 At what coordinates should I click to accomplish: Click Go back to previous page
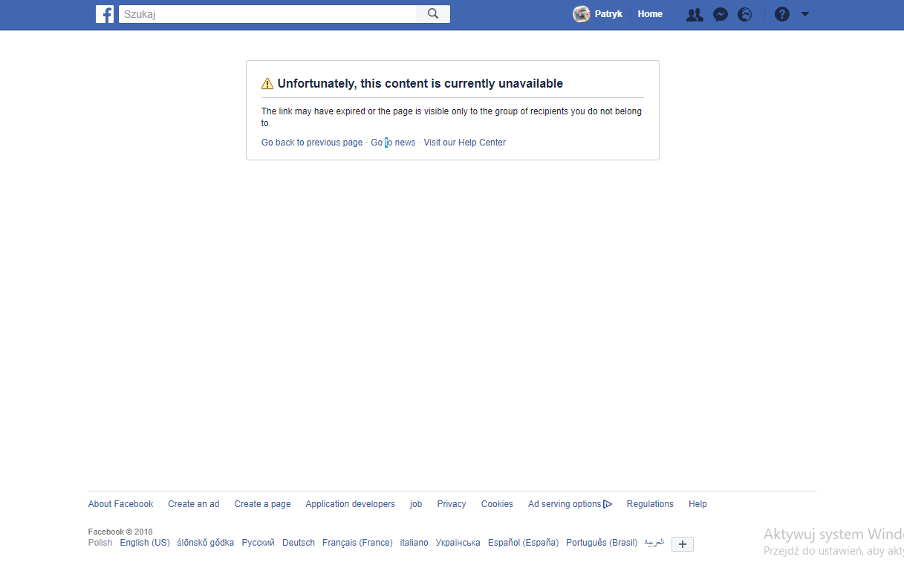[x=312, y=143]
